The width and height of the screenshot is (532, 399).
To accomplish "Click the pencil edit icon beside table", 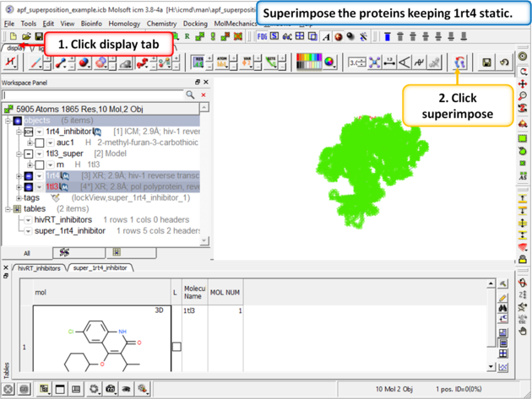I will click(x=503, y=298).
